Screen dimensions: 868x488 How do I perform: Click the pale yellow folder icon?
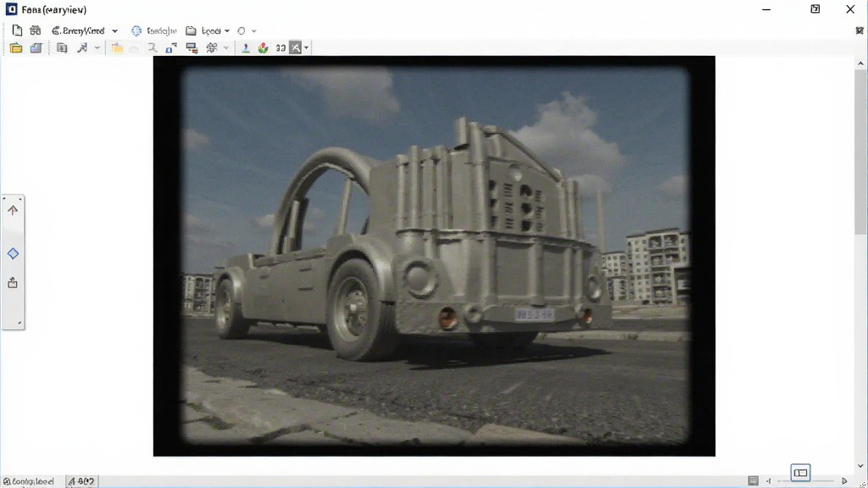(x=117, y=48)
